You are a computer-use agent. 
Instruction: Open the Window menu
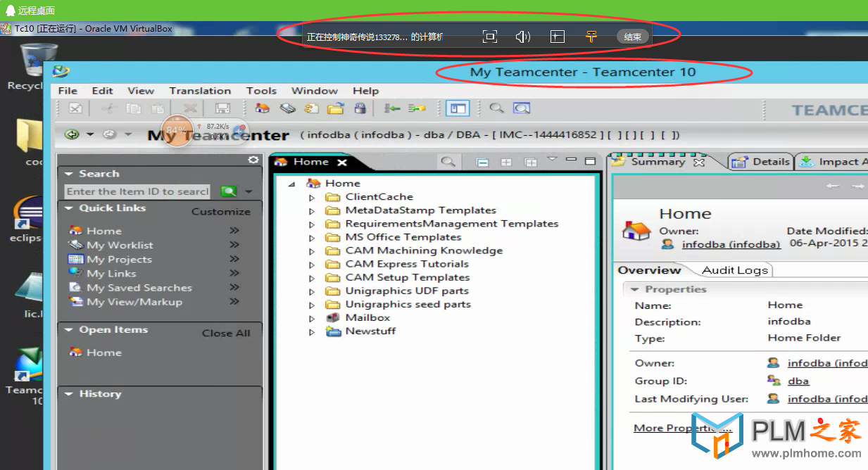[315, 91]
